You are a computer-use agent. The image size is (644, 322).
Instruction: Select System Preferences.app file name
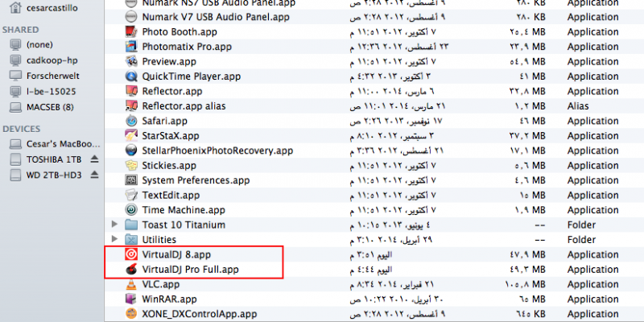tap(196, 180)
